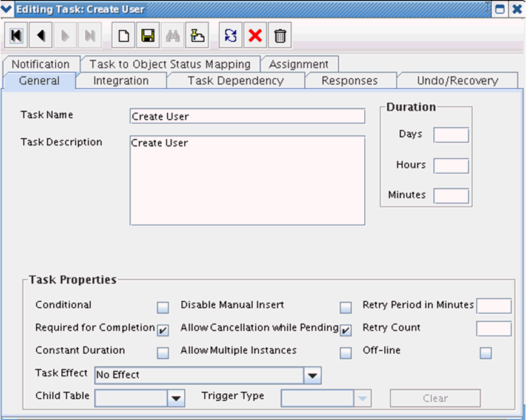Click the Clear button
Screen dimensions: 526x420
click(x=435, y=398)
